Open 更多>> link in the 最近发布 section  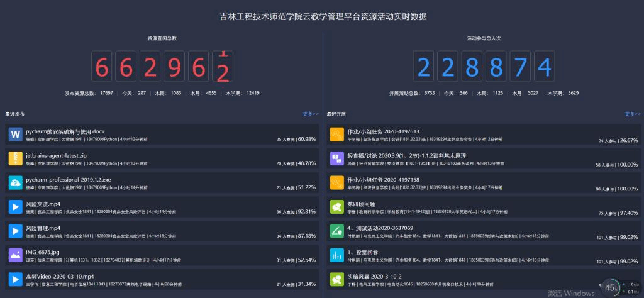click(x=311, y=114)
